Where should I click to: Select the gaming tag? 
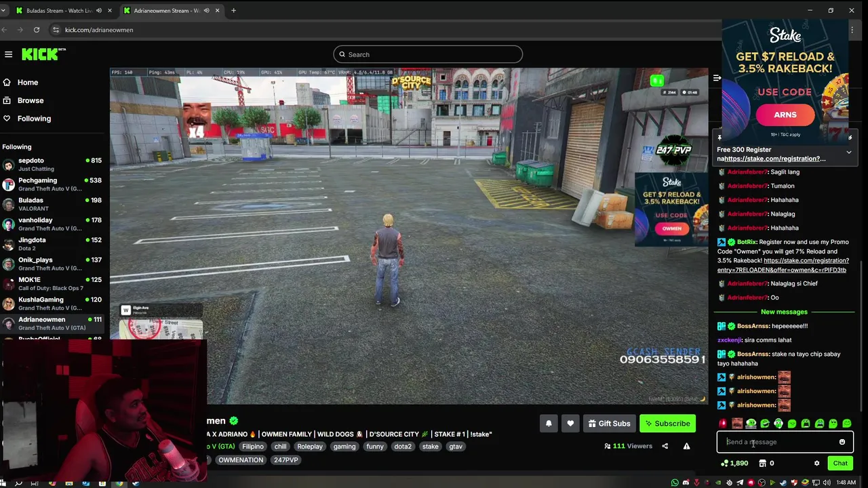click(344, 447)
